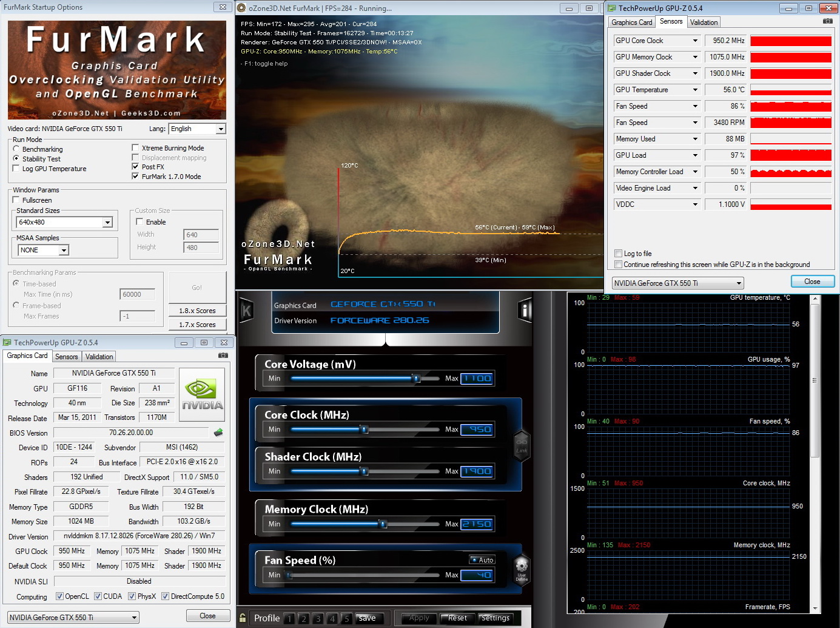This screenshot has width=840, height=628.
Task: Click the camera screenshot icon in GPU-Z Sensors window
Action: pyautogui.click(x=827, y=21)
